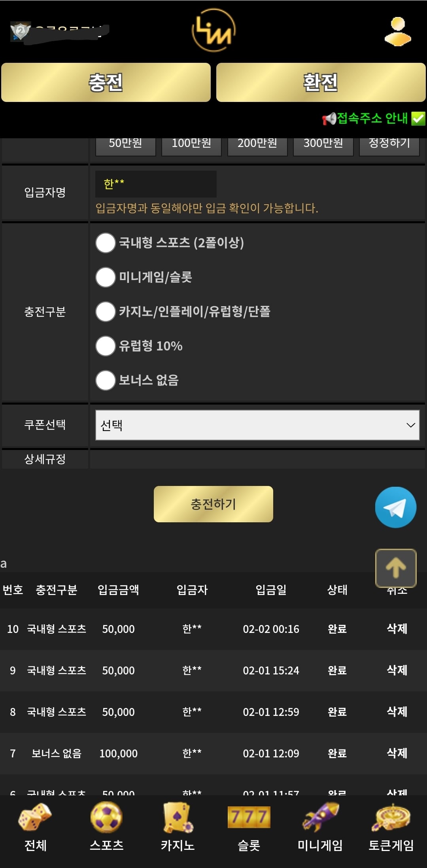
Task: Choose 보너스 없음 radio option
Action: click(x=106, y=380)
